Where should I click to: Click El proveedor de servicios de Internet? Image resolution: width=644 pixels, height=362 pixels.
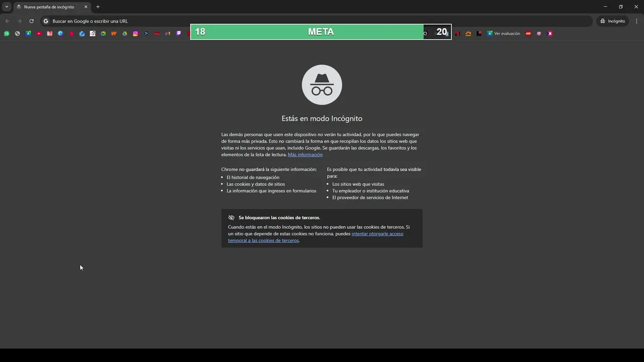370,198
